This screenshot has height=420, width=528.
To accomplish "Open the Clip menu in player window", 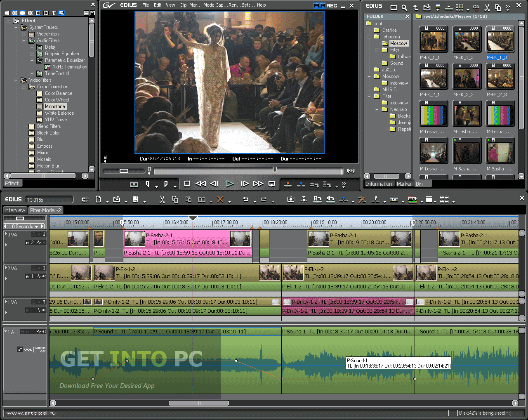I will pyautogui.click(x=183, y=5).
